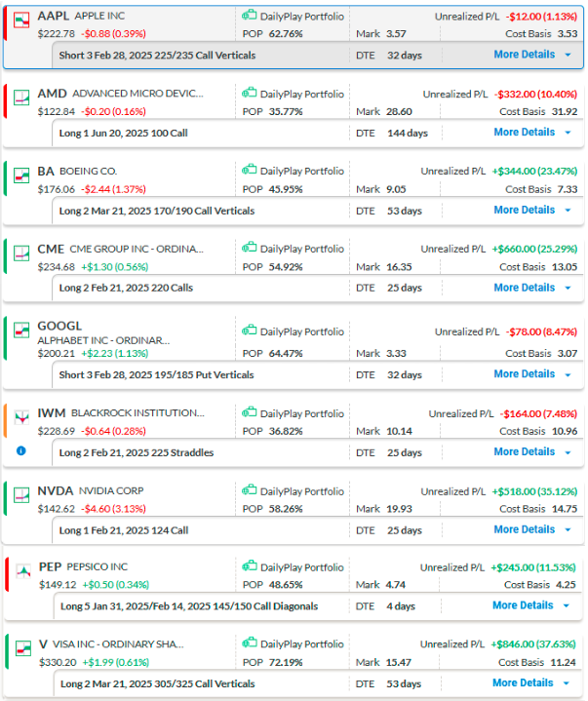Click the $176.06 Boeing price
The width and height of the screenshot is (588, 701).
click(57, 189)
